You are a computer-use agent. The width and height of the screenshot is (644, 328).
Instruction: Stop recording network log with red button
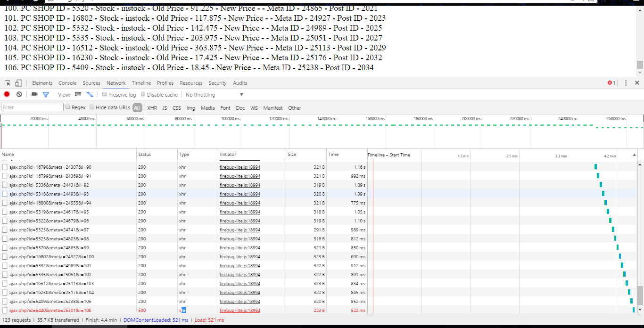click(x=7, y=94)
